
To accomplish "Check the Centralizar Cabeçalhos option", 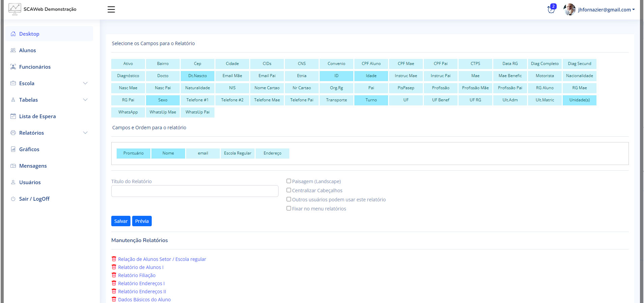I will pos(289,190).
